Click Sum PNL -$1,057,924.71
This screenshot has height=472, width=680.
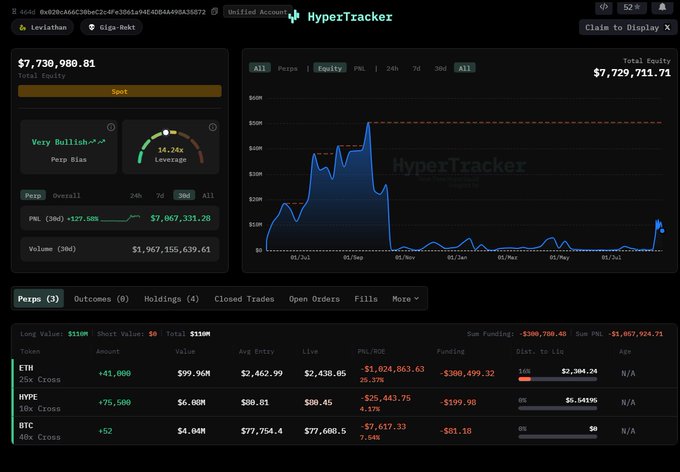635,334
